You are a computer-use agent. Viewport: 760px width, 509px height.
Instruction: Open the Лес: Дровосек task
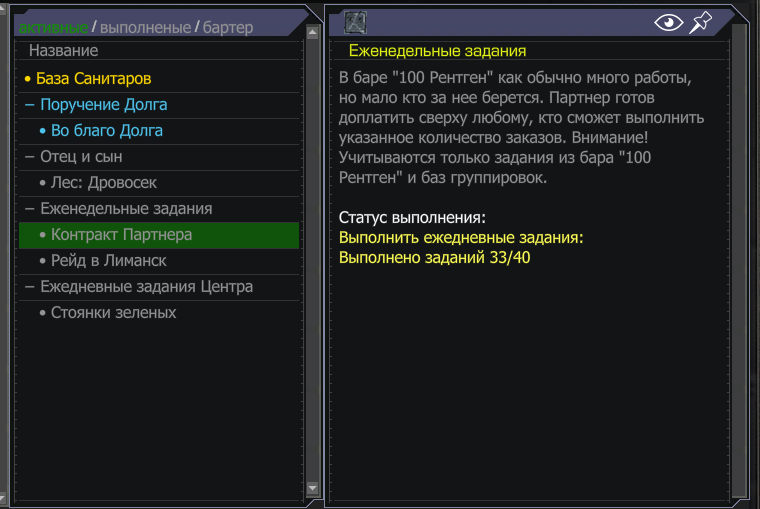(x=103, y=183)
